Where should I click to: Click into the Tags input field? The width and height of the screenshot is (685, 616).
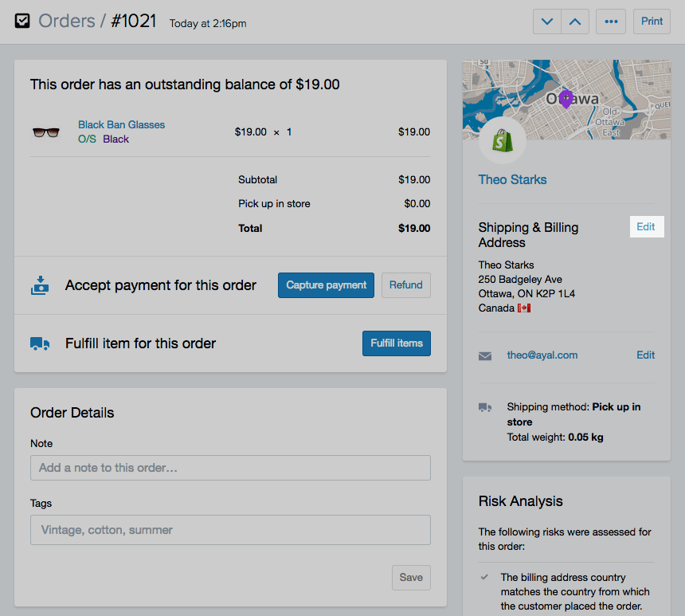(230, 530)
